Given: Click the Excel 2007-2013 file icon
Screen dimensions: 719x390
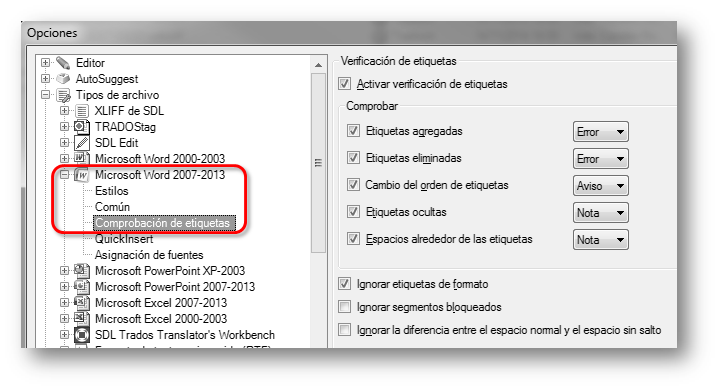Looking at the screenshot, I should [x=82, y=303].
